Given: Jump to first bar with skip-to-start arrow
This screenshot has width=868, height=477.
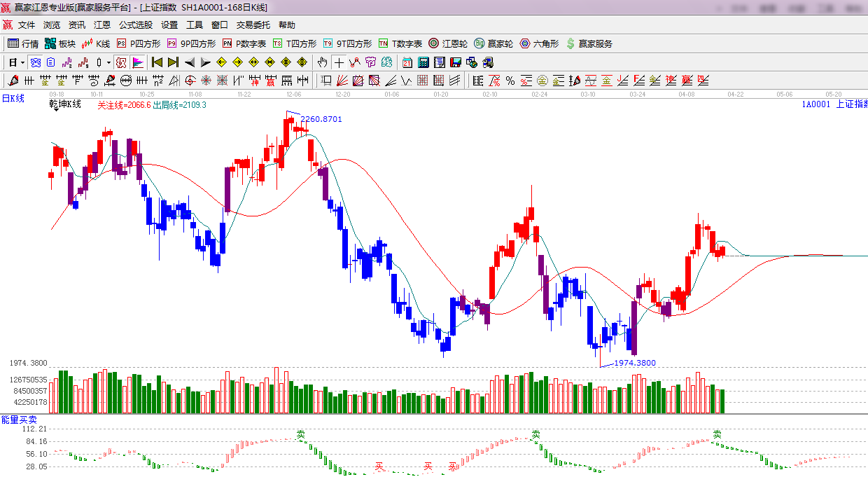Looking at the screenshot, I should [157, 62].
